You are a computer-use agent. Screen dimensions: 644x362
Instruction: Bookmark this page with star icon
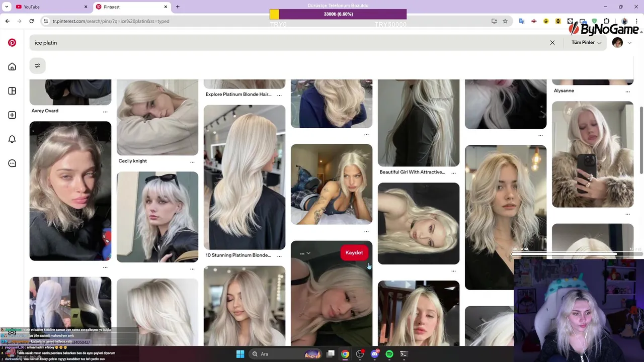click(505, 21)
